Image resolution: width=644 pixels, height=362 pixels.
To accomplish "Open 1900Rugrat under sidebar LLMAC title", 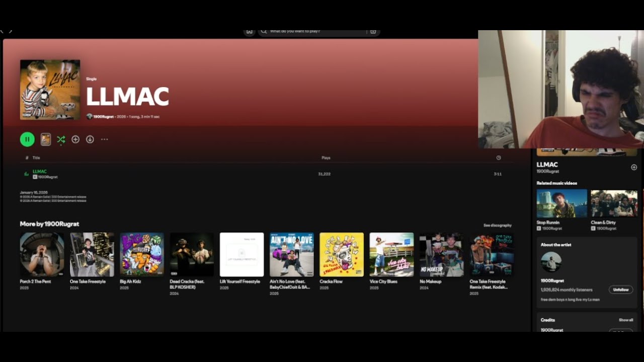I will pos(548,171).
